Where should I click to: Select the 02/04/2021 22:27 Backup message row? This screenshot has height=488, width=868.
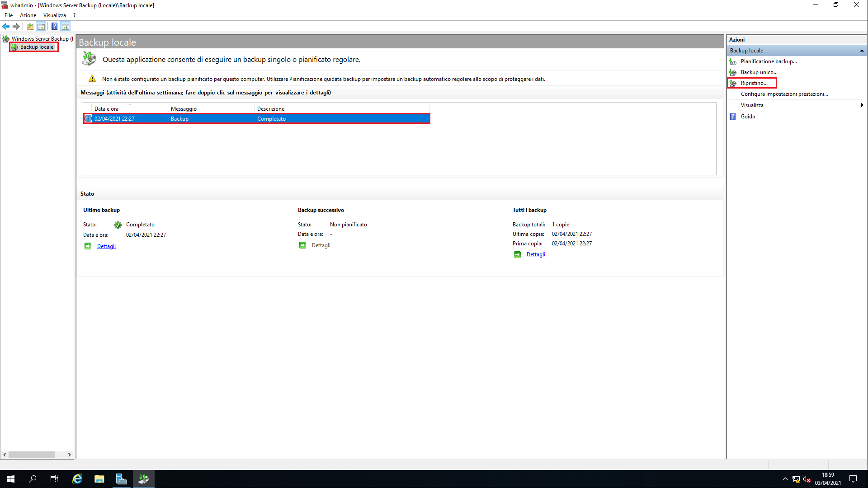[256, 119]
